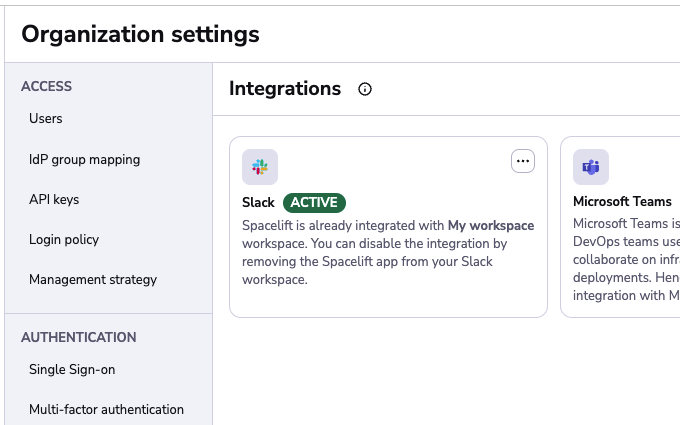Select Multi-factor authentication in sidebar
The image size is (680, 425).
pos(106,409)
